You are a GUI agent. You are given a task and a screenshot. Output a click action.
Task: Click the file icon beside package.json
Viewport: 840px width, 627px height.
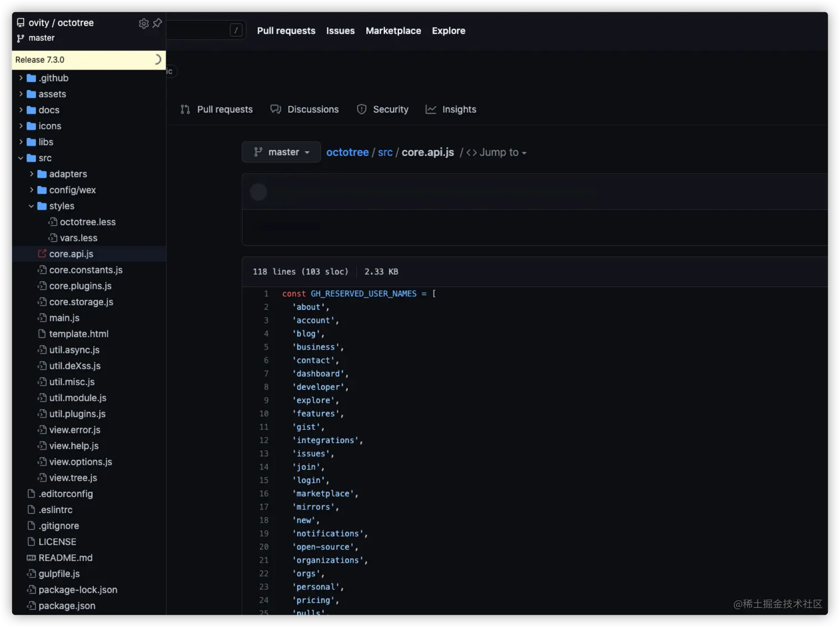pyautogui.click(x=32, y=606)
